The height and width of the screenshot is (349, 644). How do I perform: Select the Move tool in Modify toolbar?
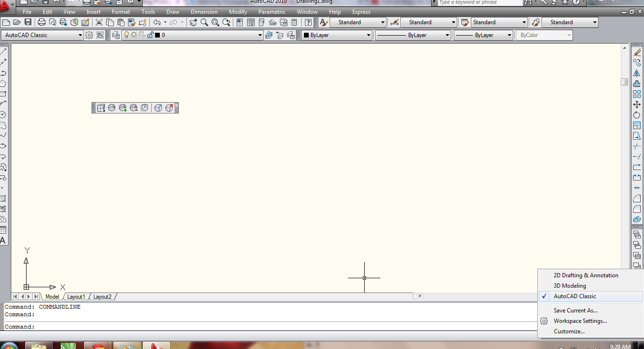coord(637,104)
